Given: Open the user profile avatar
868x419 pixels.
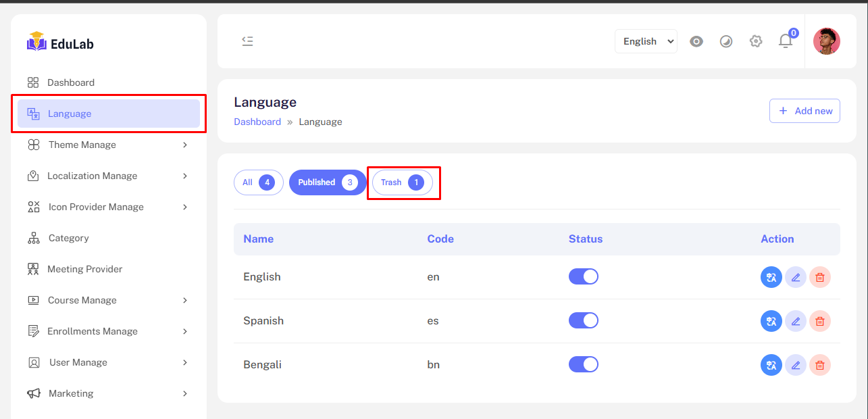Looking at the screenshot, I should coord(826,41).
